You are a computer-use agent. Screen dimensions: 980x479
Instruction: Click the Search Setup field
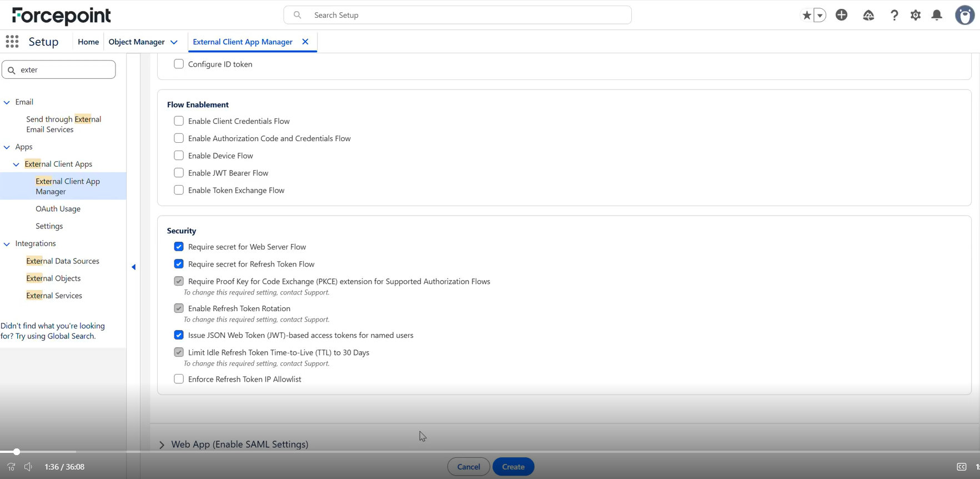click(458, 15)
